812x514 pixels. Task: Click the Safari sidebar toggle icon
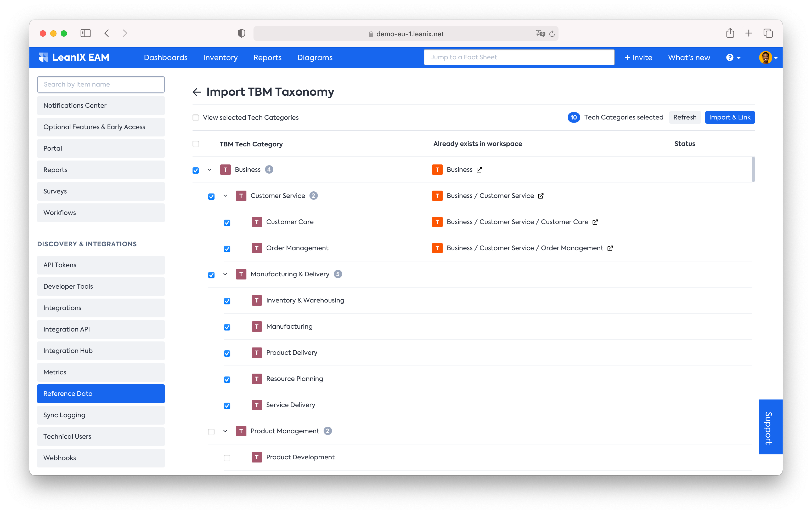pyautogui.click(x=86, y=33)
